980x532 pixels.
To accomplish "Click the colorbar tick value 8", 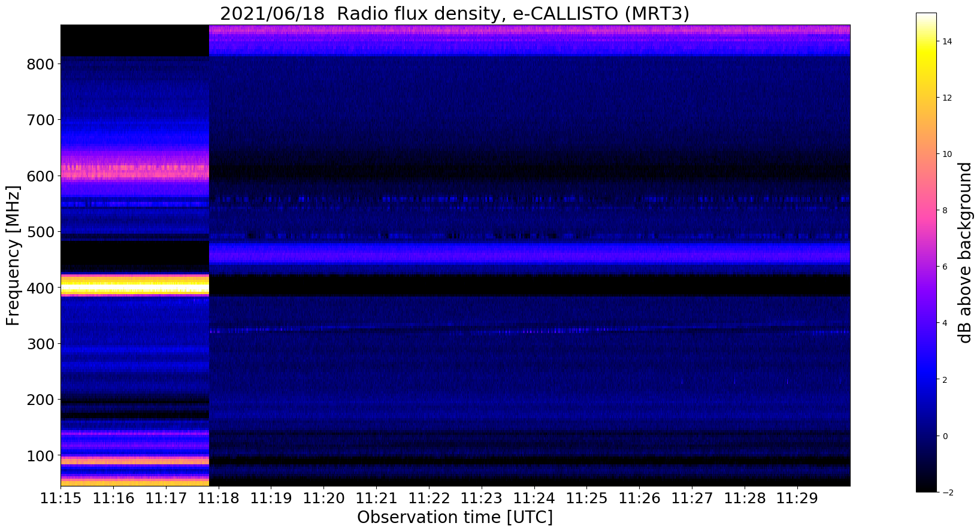I will (945, 210).
